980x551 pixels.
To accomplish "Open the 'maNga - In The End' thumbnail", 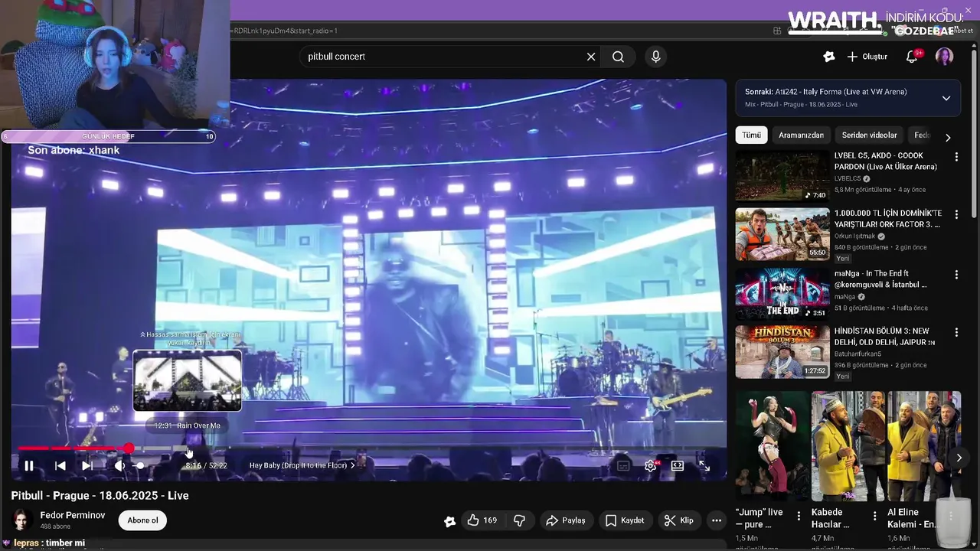I will click(782, 294).
